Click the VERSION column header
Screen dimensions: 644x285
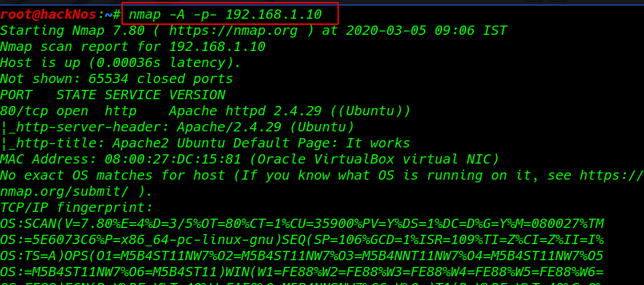coord(197,95)
